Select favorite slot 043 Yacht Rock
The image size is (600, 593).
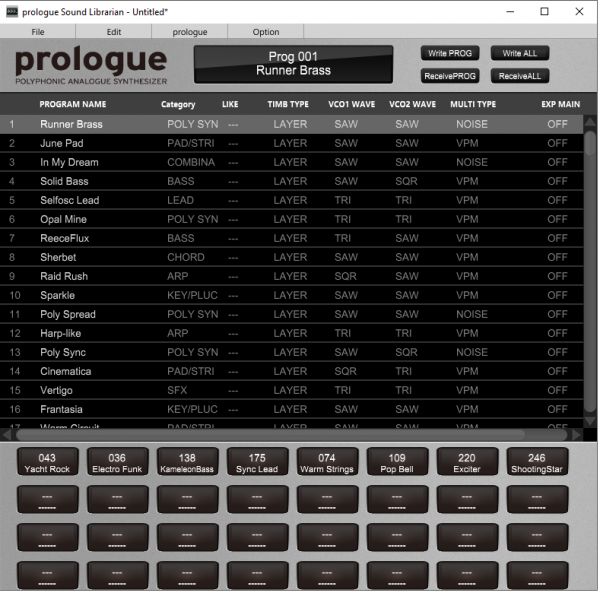click(47, 462)
